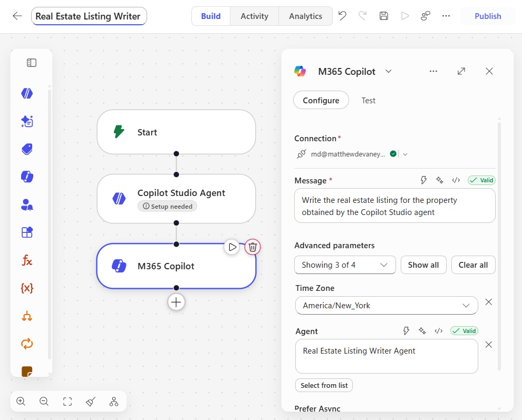Undo the last change
The height and width of the screenshot is (420, 522).
(x=342, y=16)
